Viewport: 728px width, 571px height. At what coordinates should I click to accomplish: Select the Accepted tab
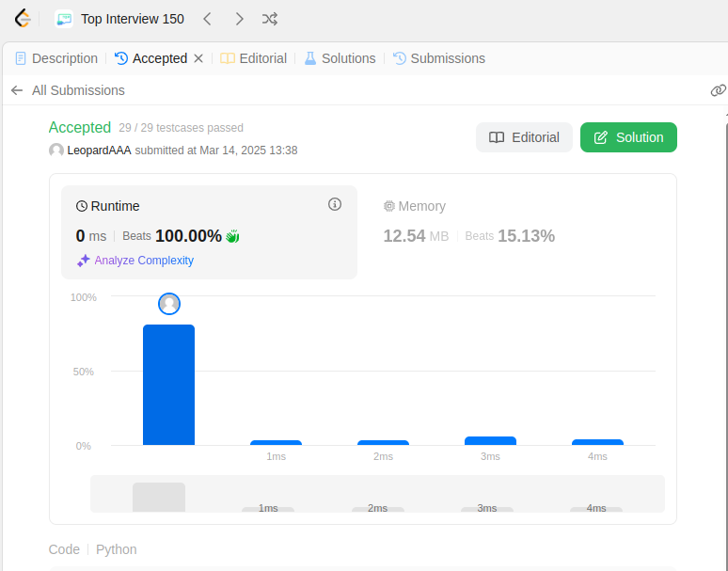click(150, 58)
